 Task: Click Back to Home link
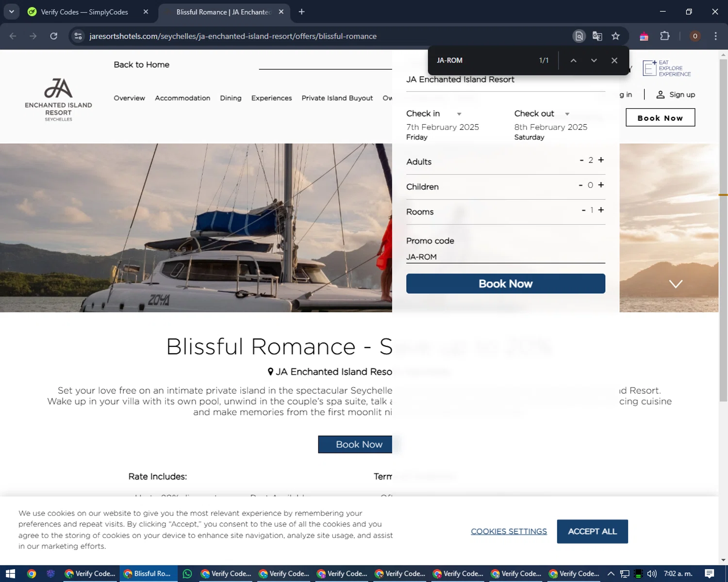pos(141,65)
